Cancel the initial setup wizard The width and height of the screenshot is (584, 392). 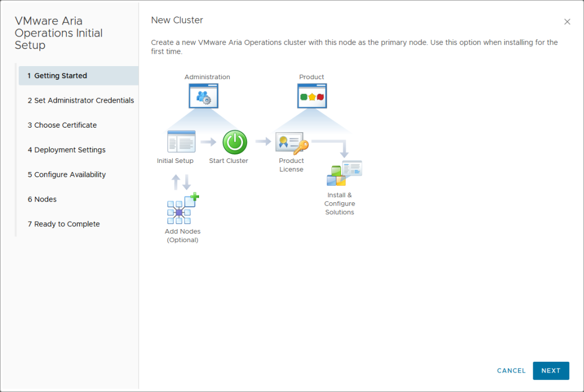click(511, 370)
